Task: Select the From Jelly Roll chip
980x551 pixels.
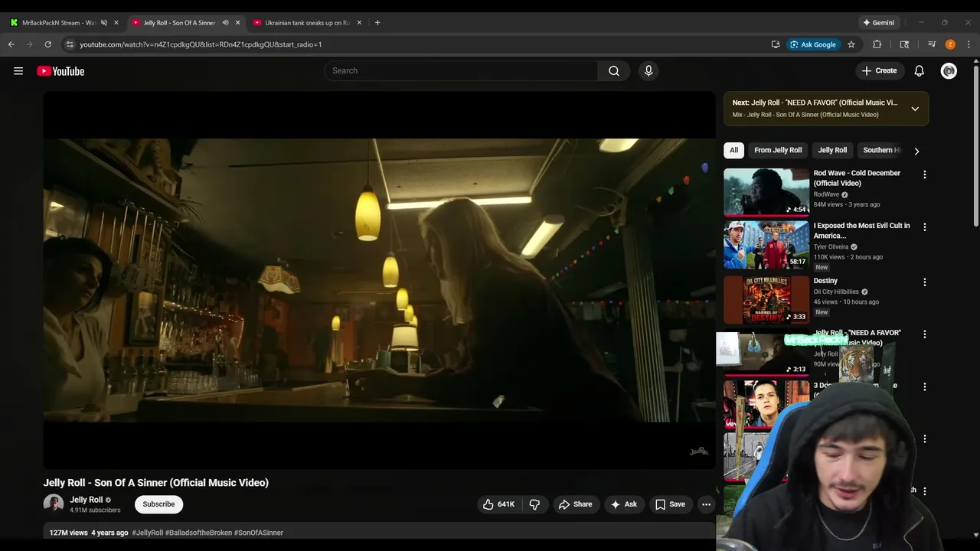Action: (x=778, y=150)
